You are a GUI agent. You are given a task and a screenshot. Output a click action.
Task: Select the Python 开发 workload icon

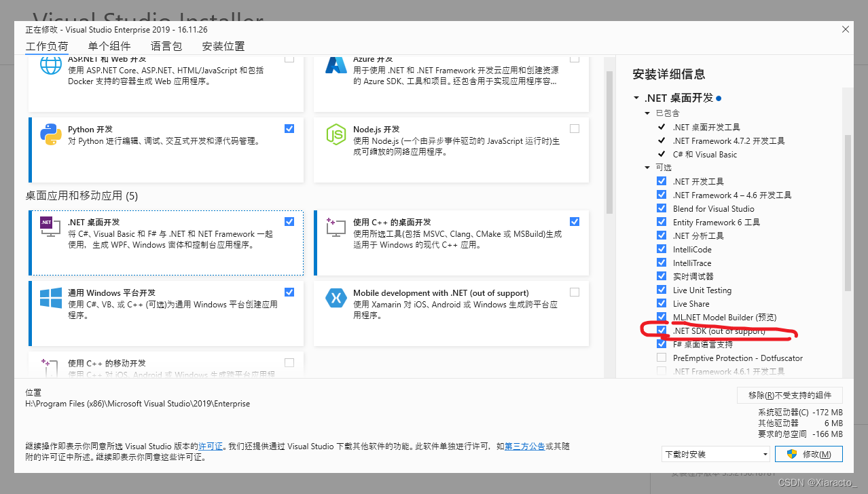50,134
